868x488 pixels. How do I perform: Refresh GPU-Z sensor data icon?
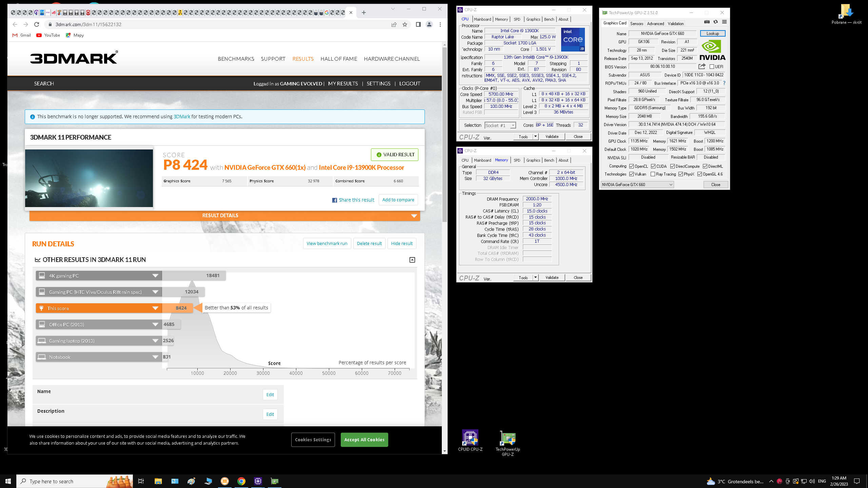[x=715, y=22]
